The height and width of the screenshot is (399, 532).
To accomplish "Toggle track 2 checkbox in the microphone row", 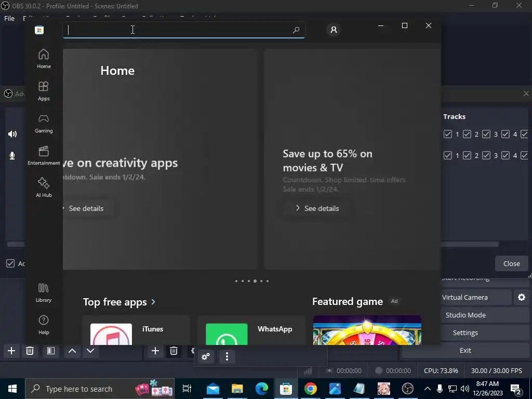I will coord(467,155).
